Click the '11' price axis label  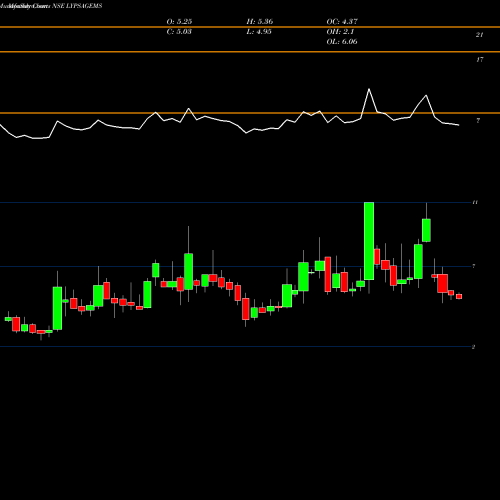coord(475,202)
